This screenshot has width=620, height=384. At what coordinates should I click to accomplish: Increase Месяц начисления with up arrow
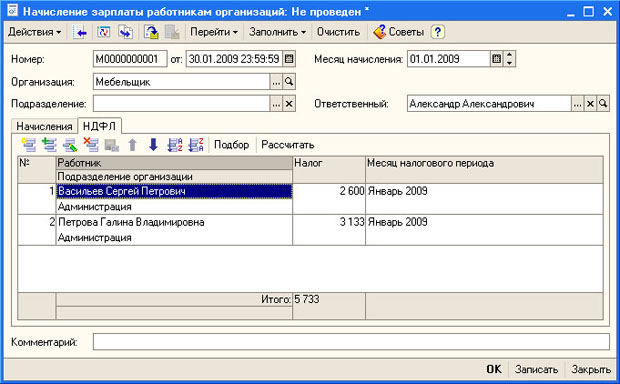(509, 55)
